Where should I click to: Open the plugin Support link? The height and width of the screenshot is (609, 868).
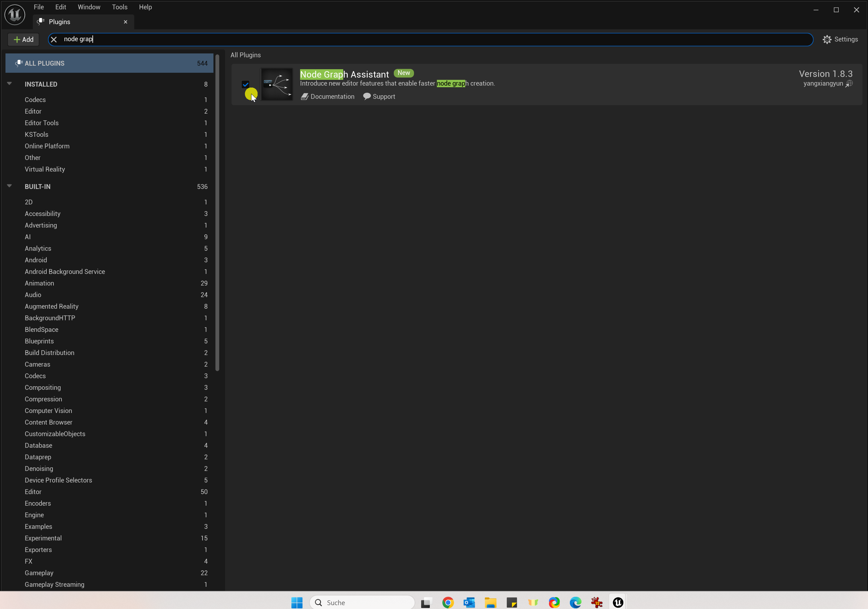click(x=379, y=96)
